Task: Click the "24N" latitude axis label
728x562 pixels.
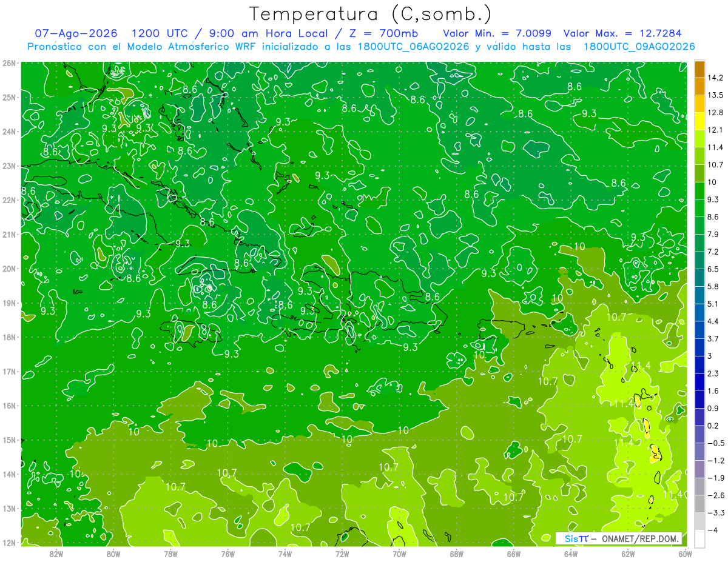Action: pos(10,132)
